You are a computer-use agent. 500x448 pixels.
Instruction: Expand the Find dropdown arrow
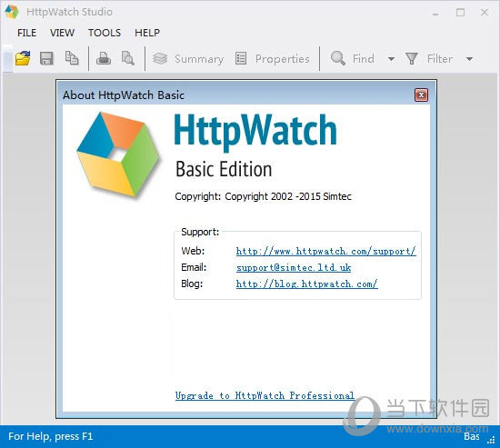pyautogui.click(x=391, y=59)
